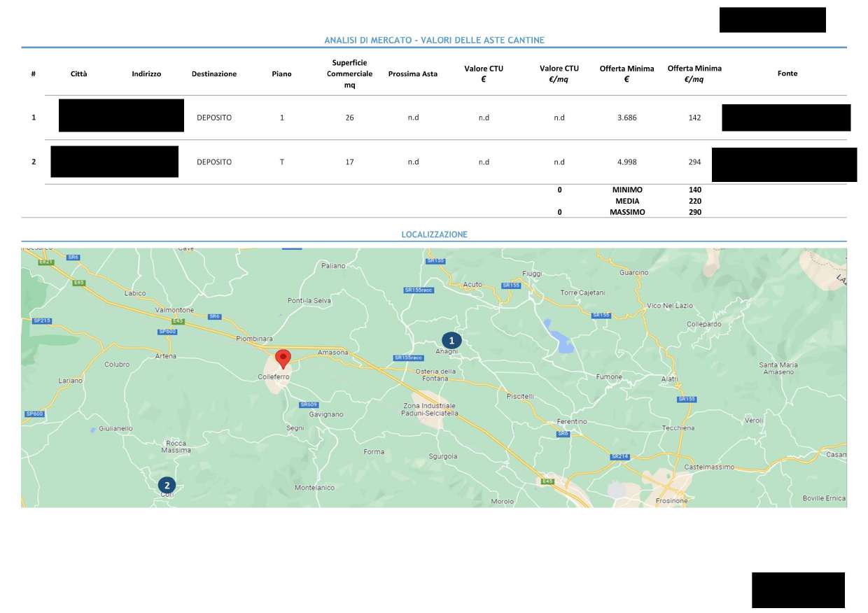Click the Valmontone town label

pos(174,309)
